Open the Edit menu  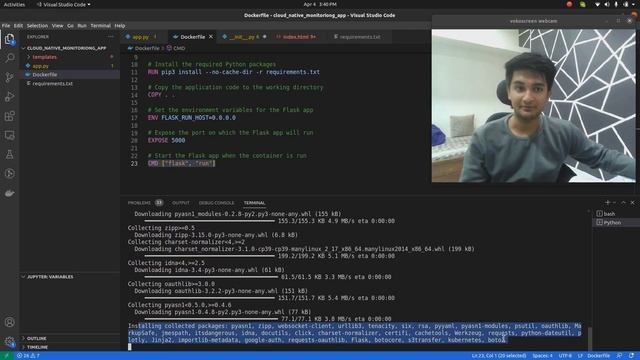(x=18, y=26)
